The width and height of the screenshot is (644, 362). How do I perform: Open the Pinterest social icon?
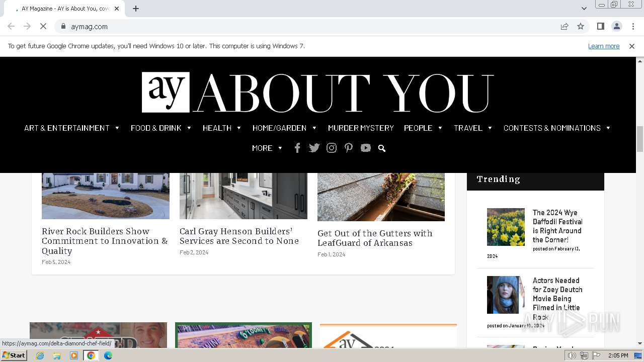pos(349,148)
